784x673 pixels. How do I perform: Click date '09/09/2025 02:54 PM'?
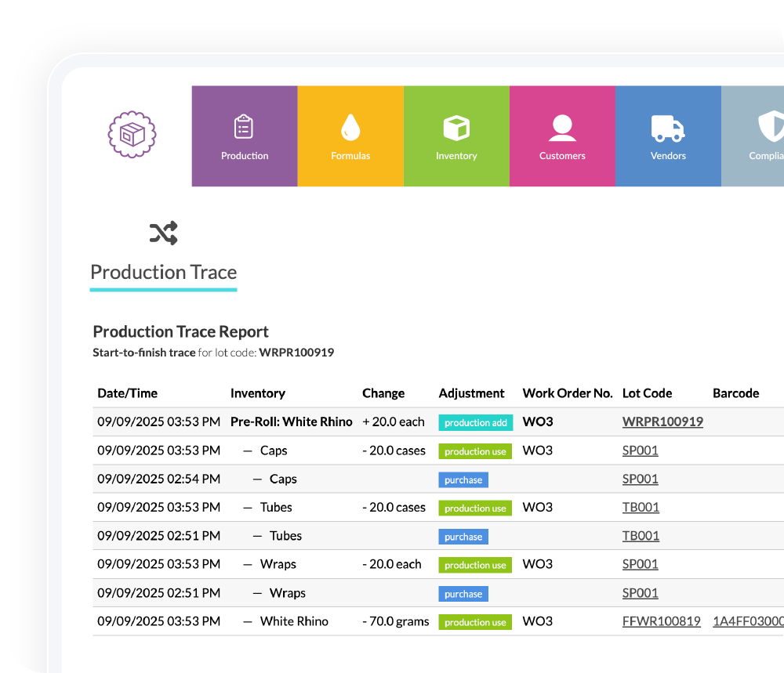tap(159, 479)
